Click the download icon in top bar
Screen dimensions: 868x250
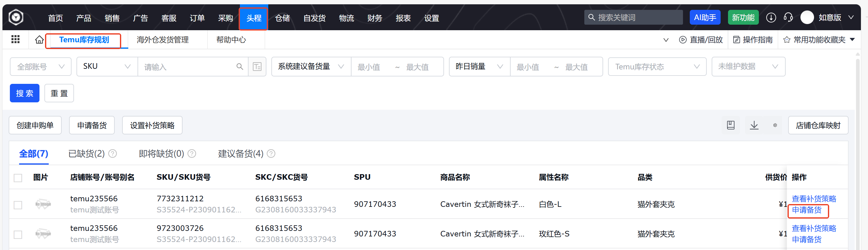click(771, 18)
